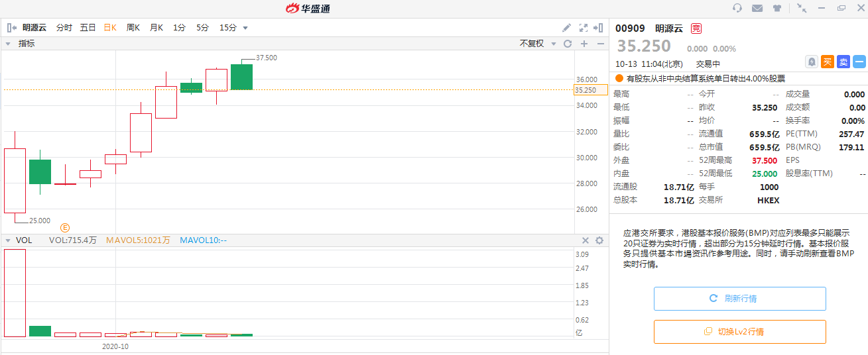Screen dimensions: 868x355
Task: Close the VOL indicator panel
Action: 586,240
